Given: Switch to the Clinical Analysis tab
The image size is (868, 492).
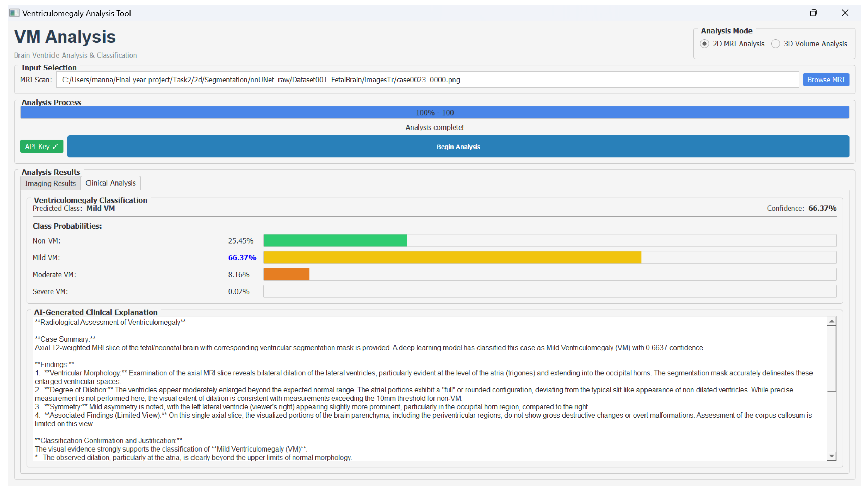Looking at the screenshot, I should [x=110, y=183].
